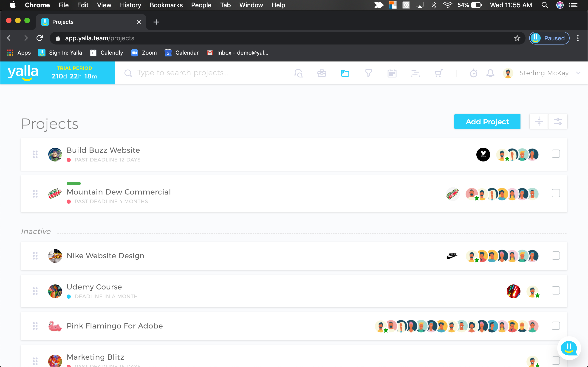
Task: Open Chrome three-dot options menu
Action: click(x=578, y=38)
